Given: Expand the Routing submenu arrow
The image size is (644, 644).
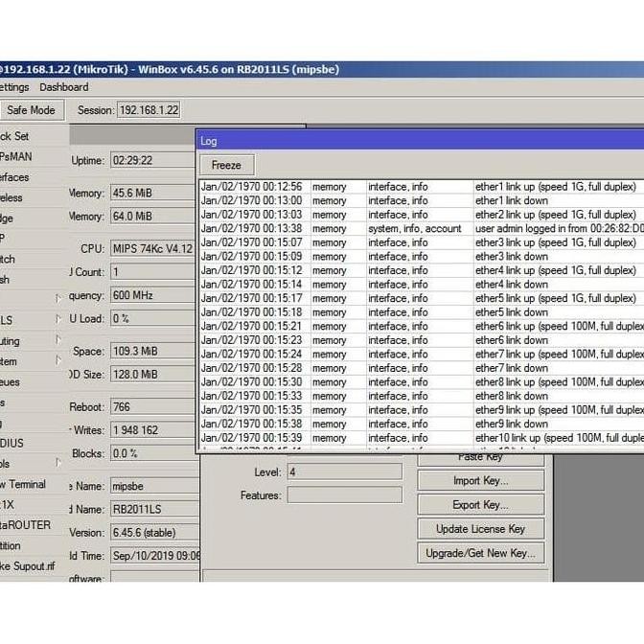Looking at the screenshot, I should point(58,339).
